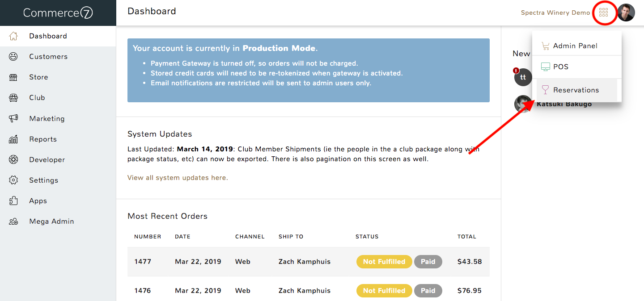Open View all system updates here link
Image resolution: width=644 pixels, height=301 pixels.
[x=178, y=178]
